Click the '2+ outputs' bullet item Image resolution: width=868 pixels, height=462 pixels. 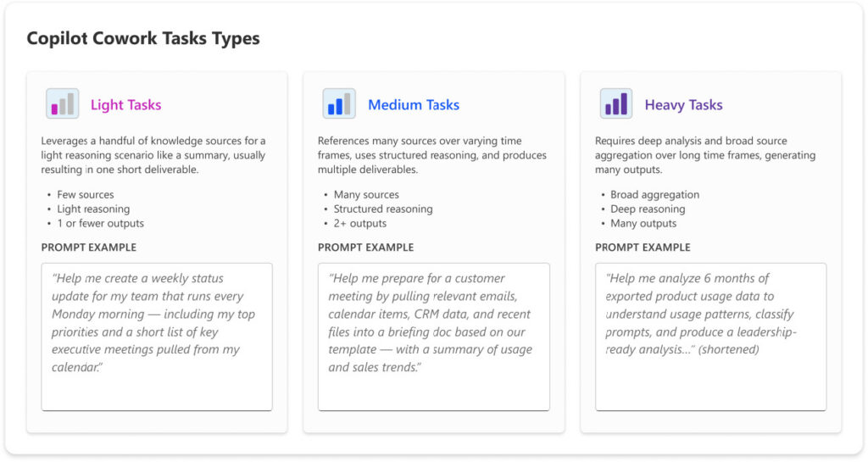(x=359, y=224)
